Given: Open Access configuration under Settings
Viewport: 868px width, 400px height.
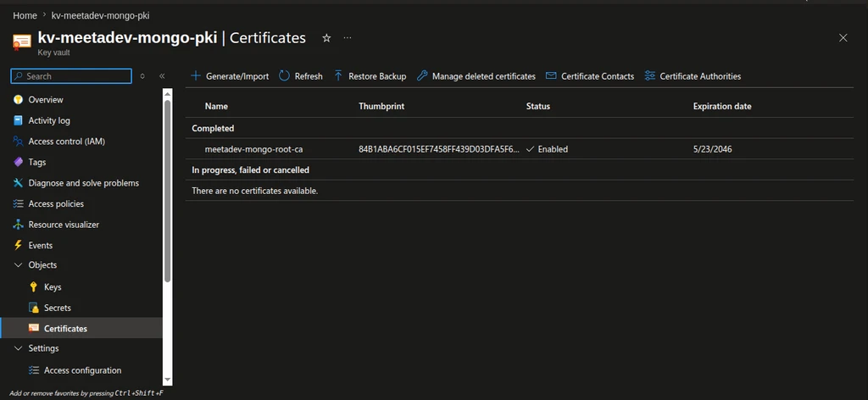Looking at the screenshot, I should point(81,370).
